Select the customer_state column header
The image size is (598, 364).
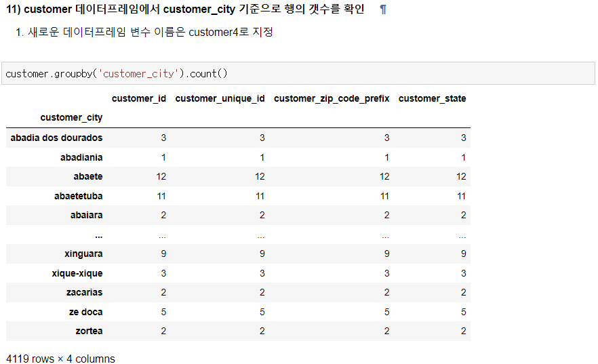pos(432,99)
